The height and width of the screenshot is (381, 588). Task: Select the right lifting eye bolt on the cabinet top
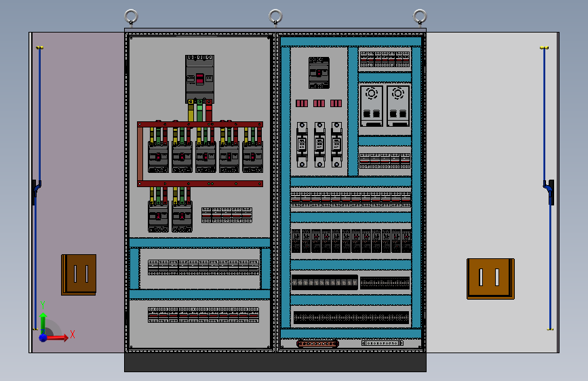tap(420, 18)
